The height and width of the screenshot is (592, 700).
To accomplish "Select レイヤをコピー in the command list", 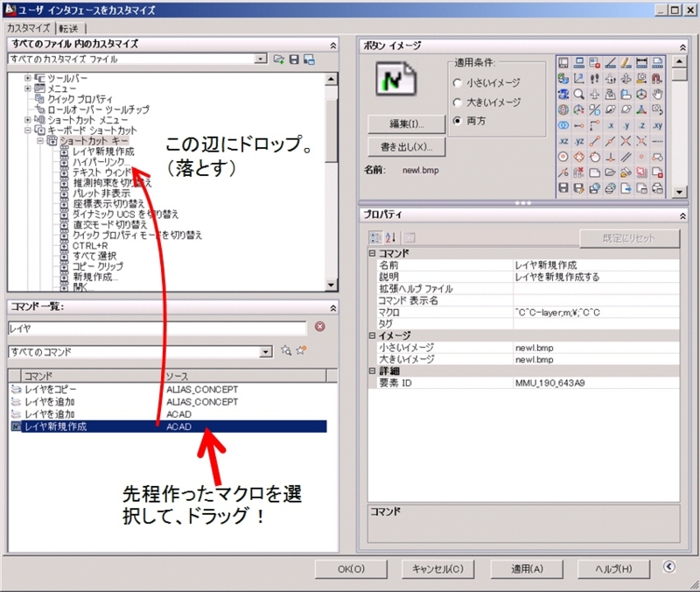I will 169,390.
